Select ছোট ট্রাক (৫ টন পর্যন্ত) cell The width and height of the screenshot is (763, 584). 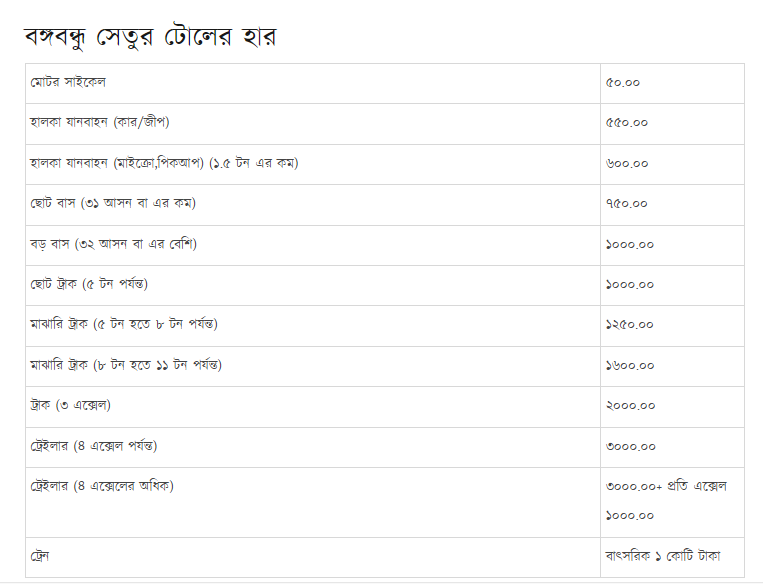pos(313,286)
